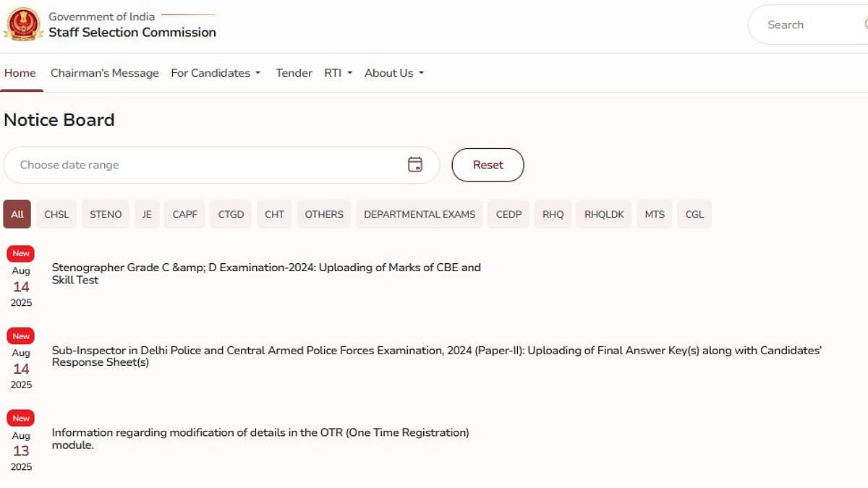The image size is (868, 488).
Task: Filter notices by STENO category
Action: pyautogui.click(x=106, y=214)
